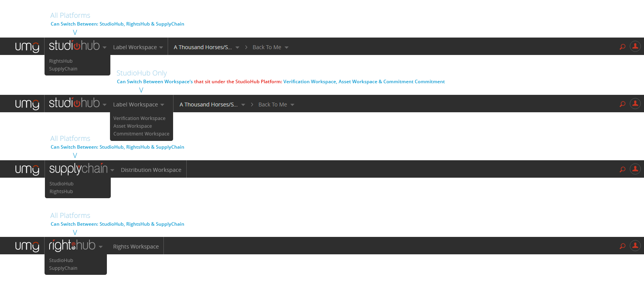Click the Rights Workspace label
Image resolution: width=644 pixels, height=300 pixels.
[x=136, y=247]
